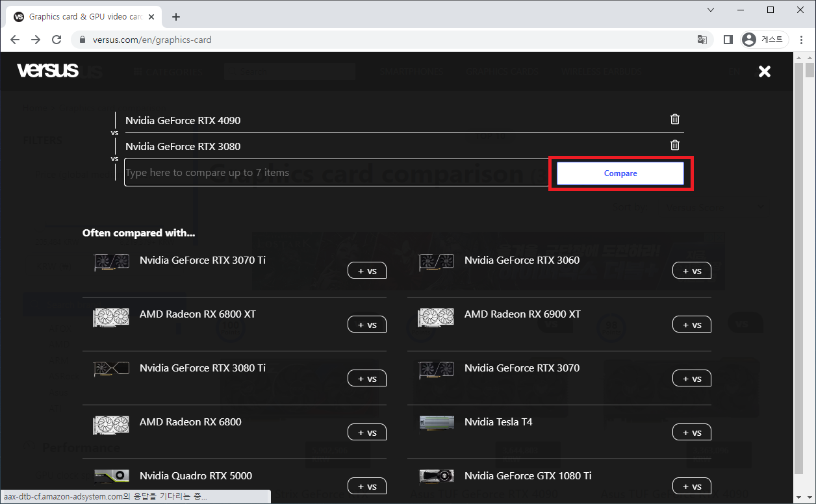This screenshot has width=816, height=504.
Task: Click the Compare button
Action: click(620, 173)
